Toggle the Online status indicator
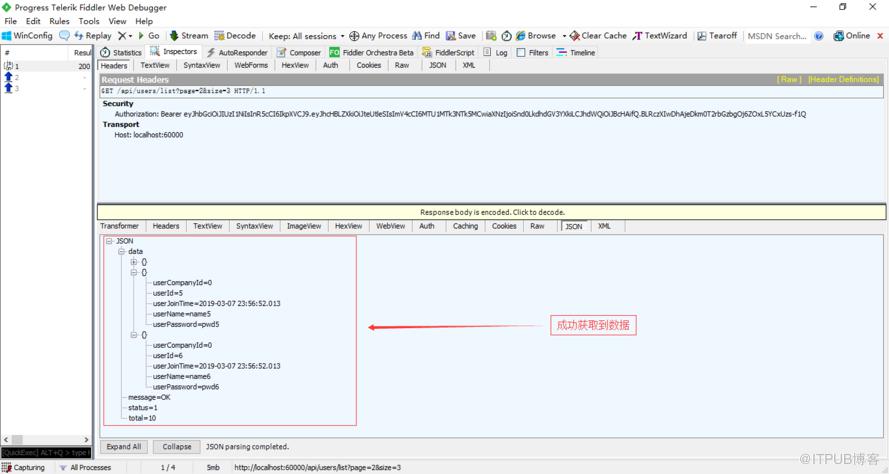Image resolution: width=889 pixels, height=474 pixels. coord(851,36)
